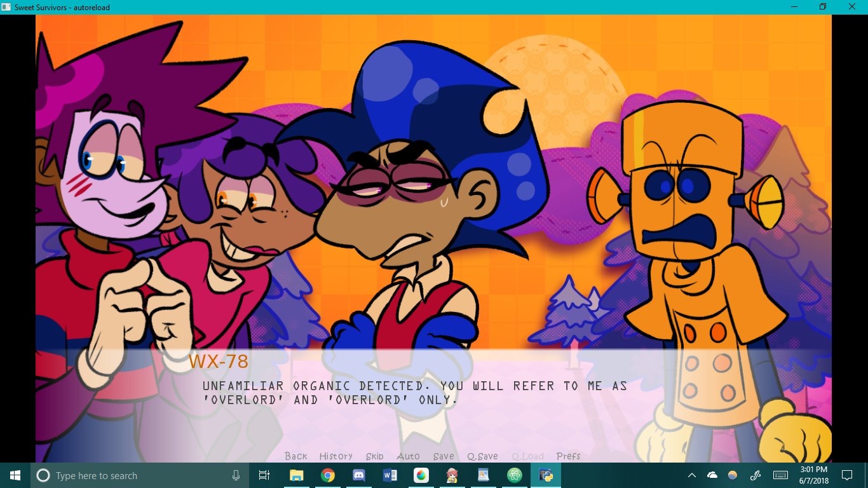Quick save with Q.Save
This screenshot has width=868, height=488.
click(482, 456)
